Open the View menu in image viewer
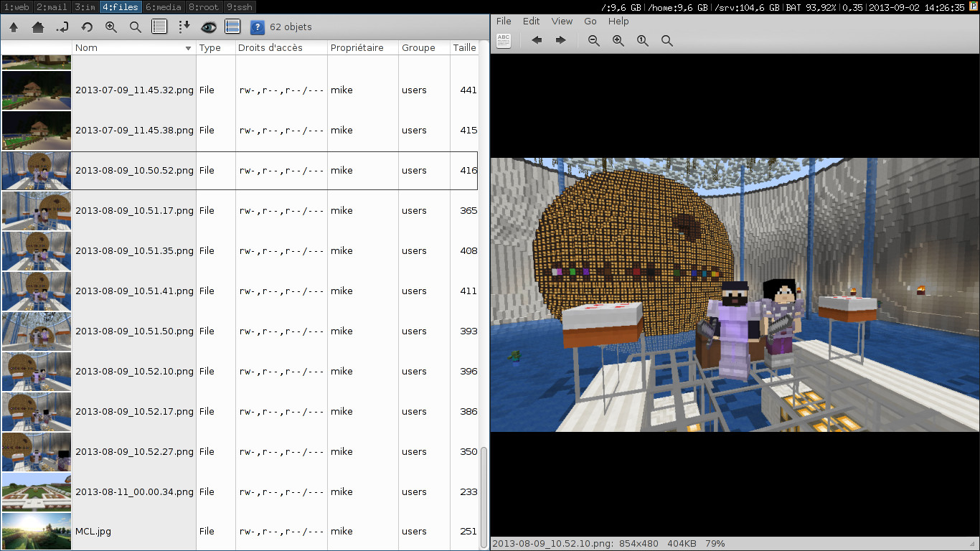The width and height of the screenshot is (980, 551). tap(562, 22)
